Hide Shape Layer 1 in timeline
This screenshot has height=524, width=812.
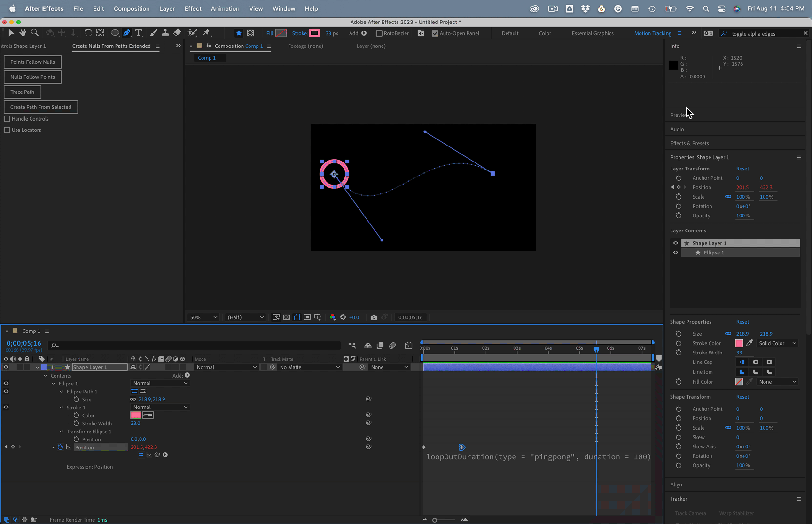pos(6,367)
